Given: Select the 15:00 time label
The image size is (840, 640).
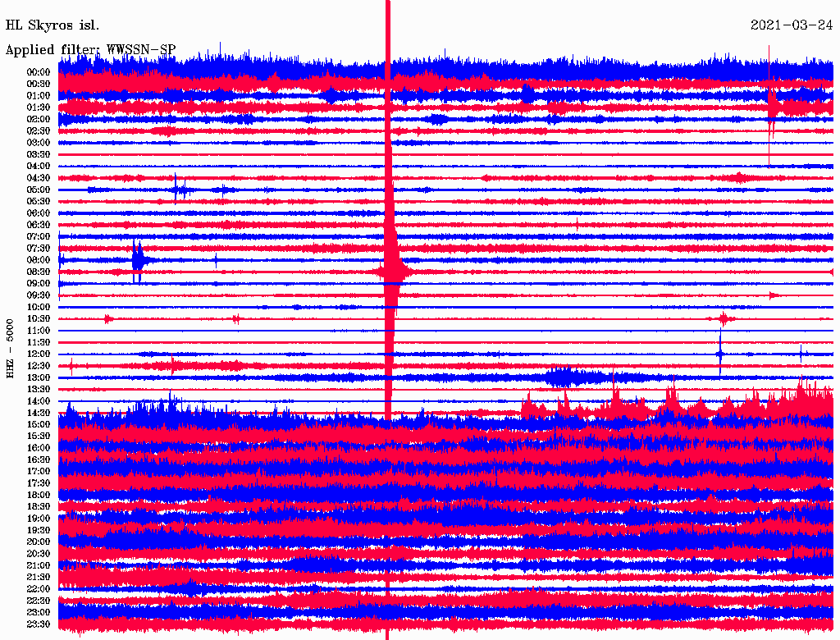Looking at the screenshot, I should pyautogui.click(x=39, y=424).
